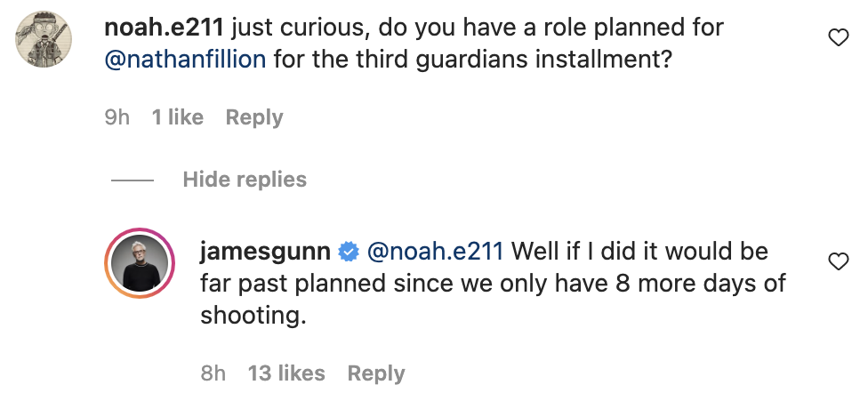Click the blue verified badge next to jamesgunn
Image resolution: width=868 pixels, height=409 pixels.
tap(350, 253)
